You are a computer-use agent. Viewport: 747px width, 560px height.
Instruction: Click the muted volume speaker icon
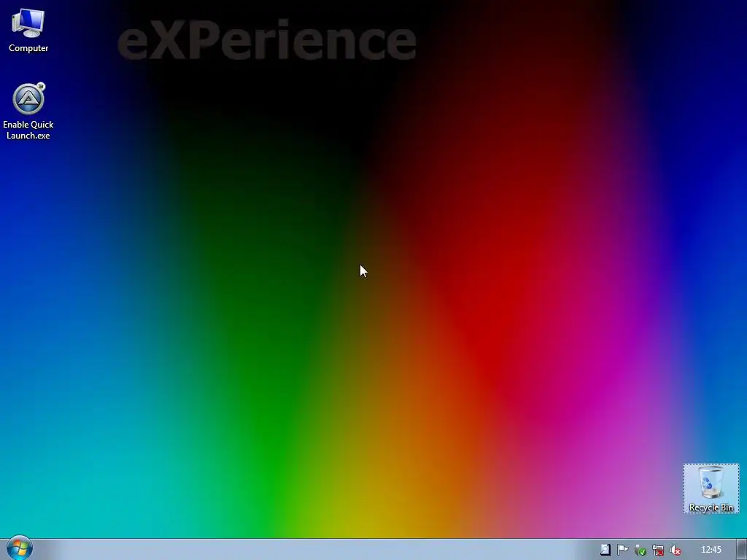coord(676,550)
